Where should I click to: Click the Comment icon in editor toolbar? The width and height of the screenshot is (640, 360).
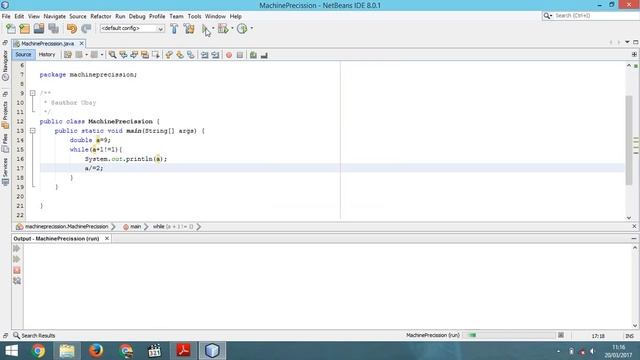[253, 55]
